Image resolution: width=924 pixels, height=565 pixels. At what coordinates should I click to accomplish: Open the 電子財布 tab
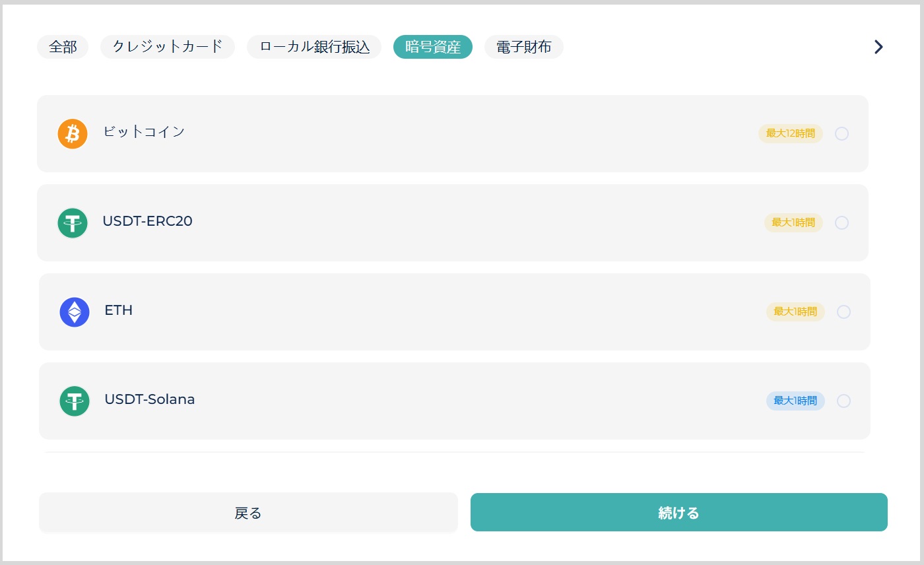523,47
